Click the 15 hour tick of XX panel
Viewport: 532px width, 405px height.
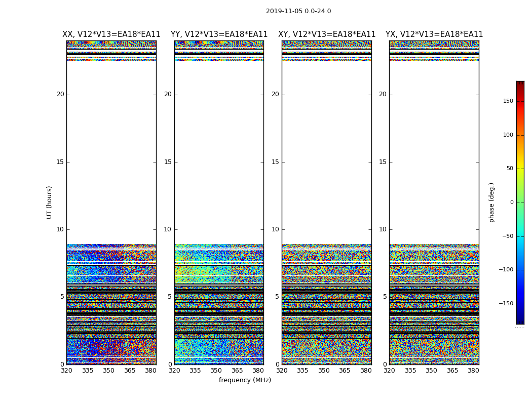pyautogui.click(x=60, y=162)
